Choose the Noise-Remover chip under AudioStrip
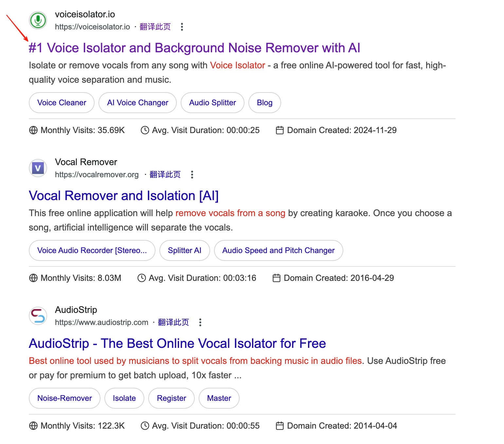 coord(64,398)
